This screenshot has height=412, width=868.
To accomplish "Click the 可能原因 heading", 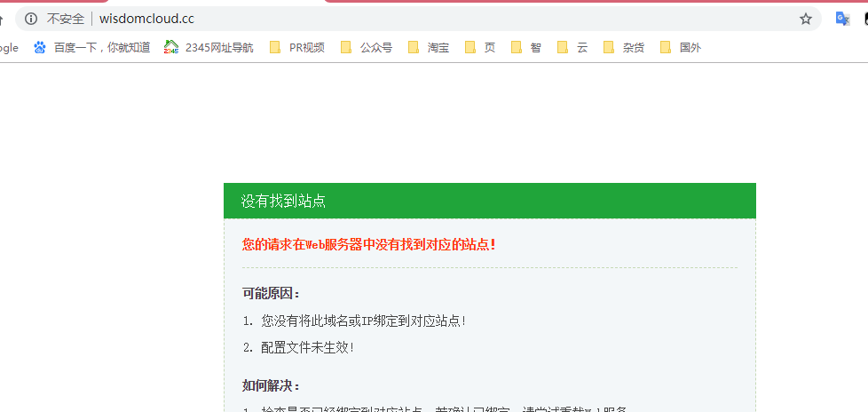I will click(x=272, y=293).
